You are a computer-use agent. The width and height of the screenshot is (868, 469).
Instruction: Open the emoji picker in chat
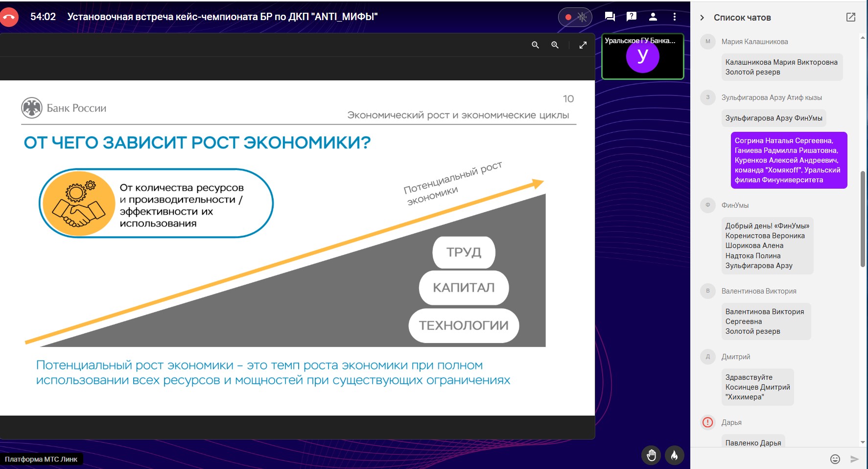[x=835, y=459]
